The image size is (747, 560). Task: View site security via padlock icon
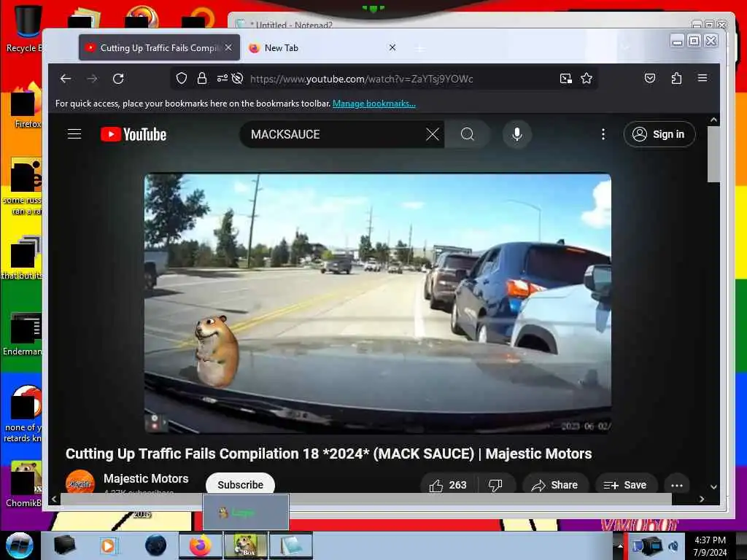pyautogui.click(x=202, y=78)
